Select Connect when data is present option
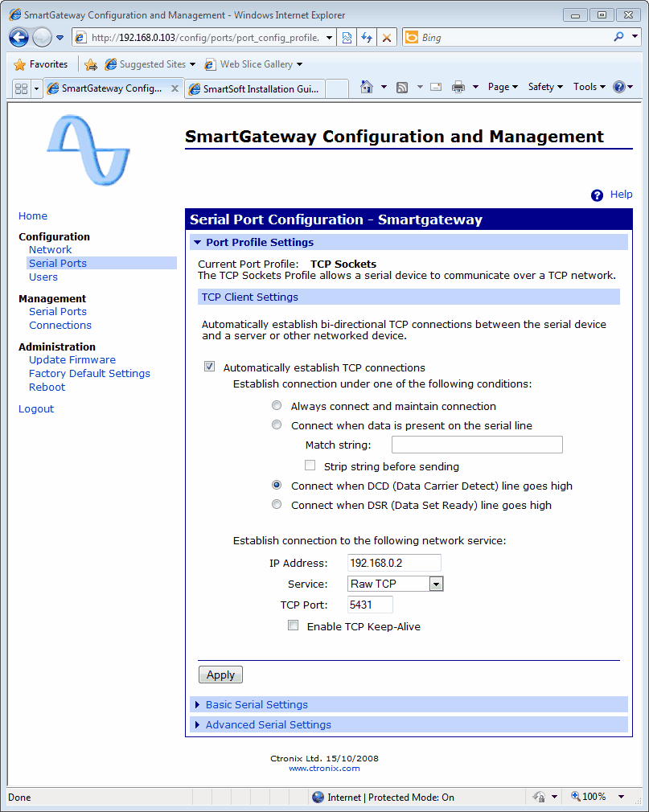 click(277, 424)
